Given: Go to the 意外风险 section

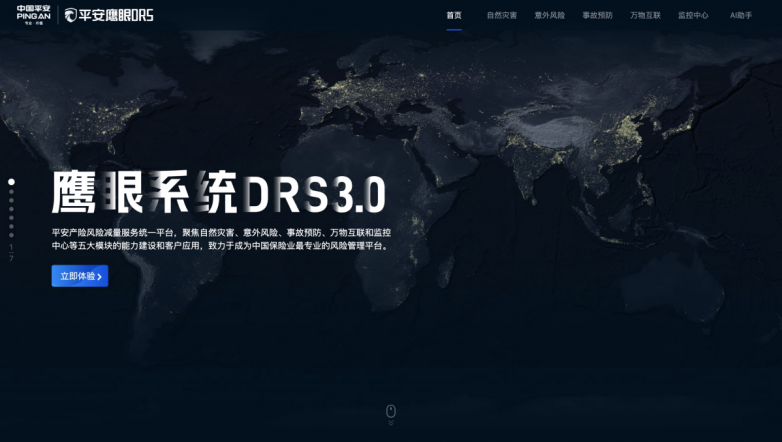Looking at the screenshot, I should (x=550, y=16).
